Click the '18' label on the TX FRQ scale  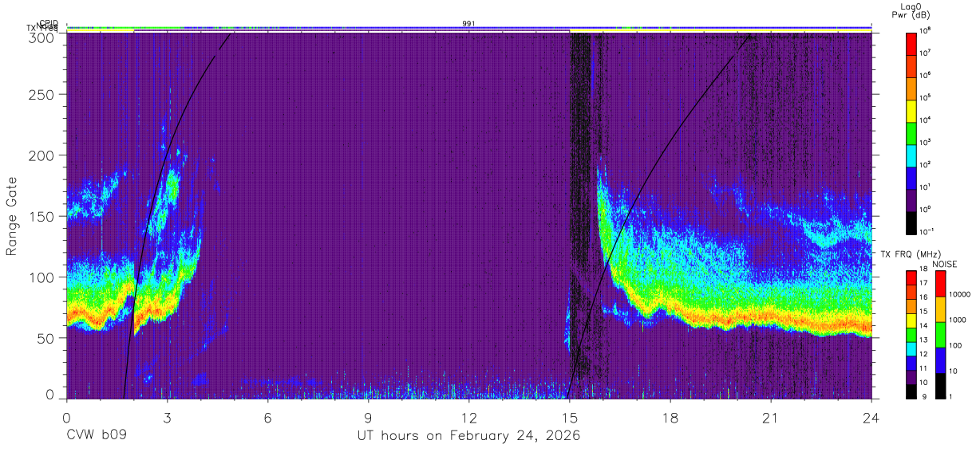(924, 269)
